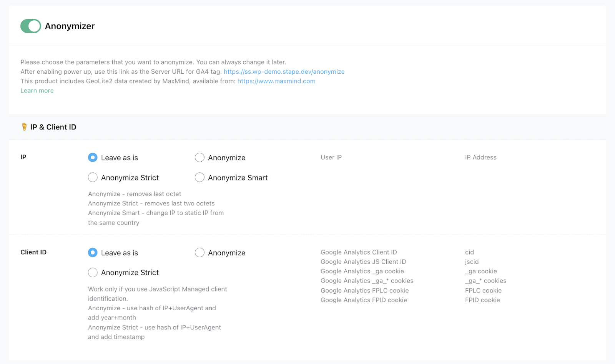Click the Google Analytics Client ID entry

point(359,252)
